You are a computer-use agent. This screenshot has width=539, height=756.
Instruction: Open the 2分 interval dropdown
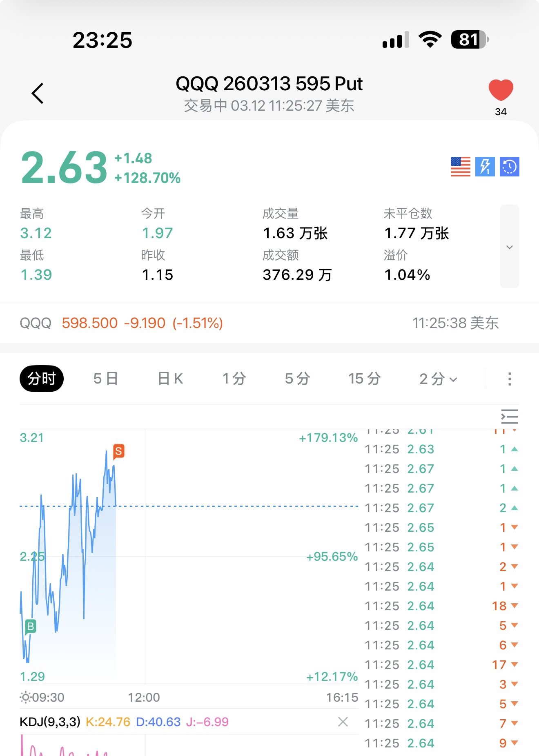tap(438, 379)
